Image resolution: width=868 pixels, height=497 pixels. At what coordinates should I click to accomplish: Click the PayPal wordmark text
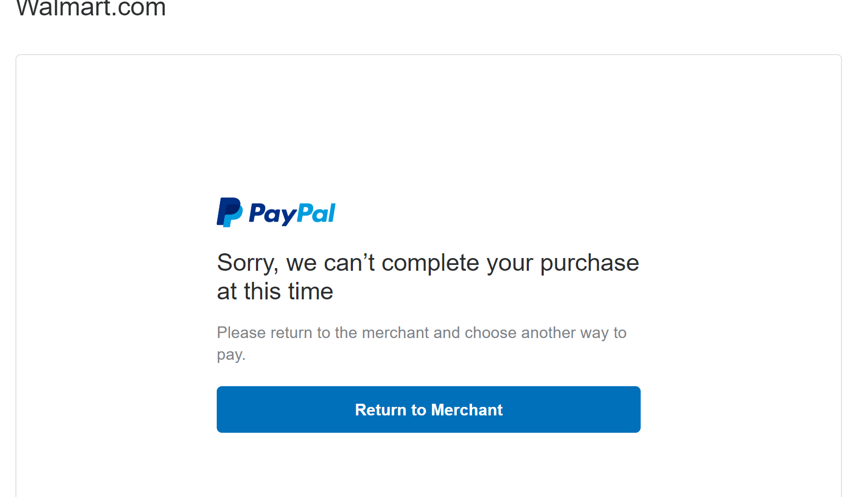[x=292, y=214]
